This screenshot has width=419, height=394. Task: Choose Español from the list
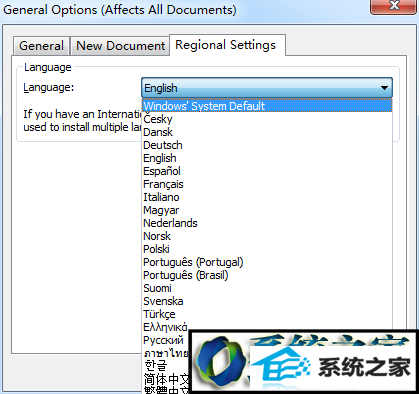point(267,171)
